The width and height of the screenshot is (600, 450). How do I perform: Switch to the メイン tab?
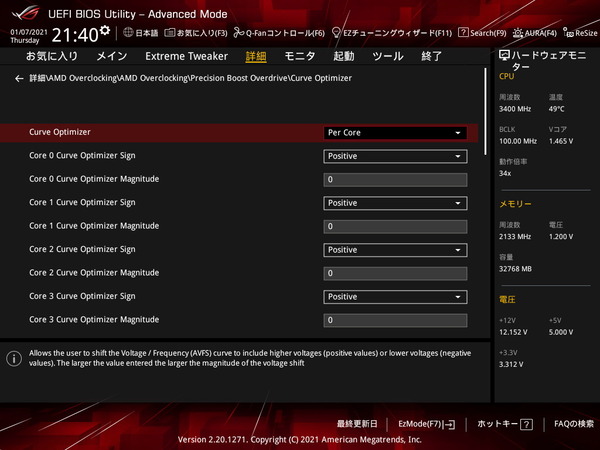pos(112,56)
